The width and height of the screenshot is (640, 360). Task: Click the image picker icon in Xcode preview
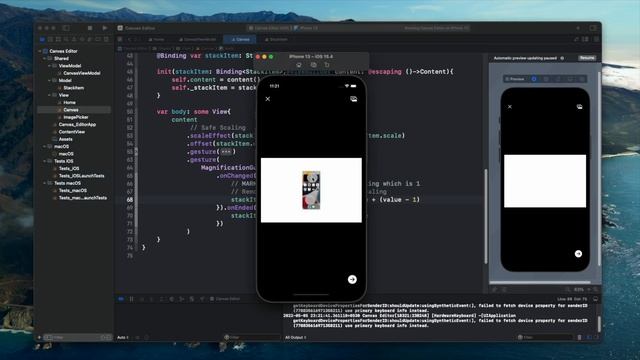point(579,107)
